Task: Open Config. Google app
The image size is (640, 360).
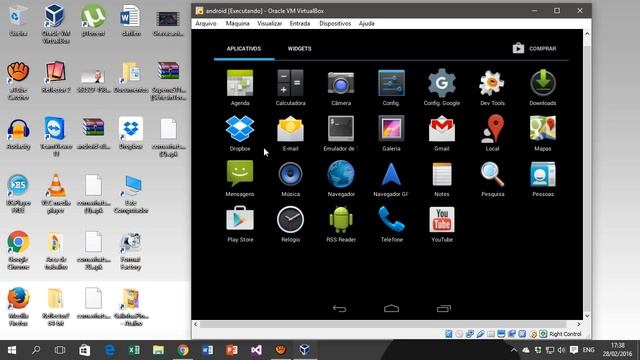Action: 442,87
